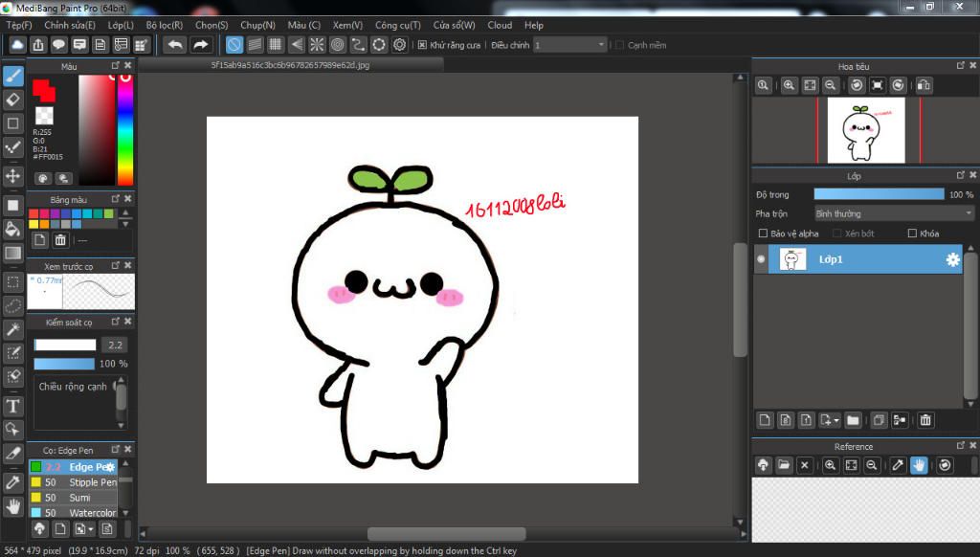This screenshot has width=980, height=557.
Task: Activate the rectangular Select tool
Action: click(x=13, y=282)
